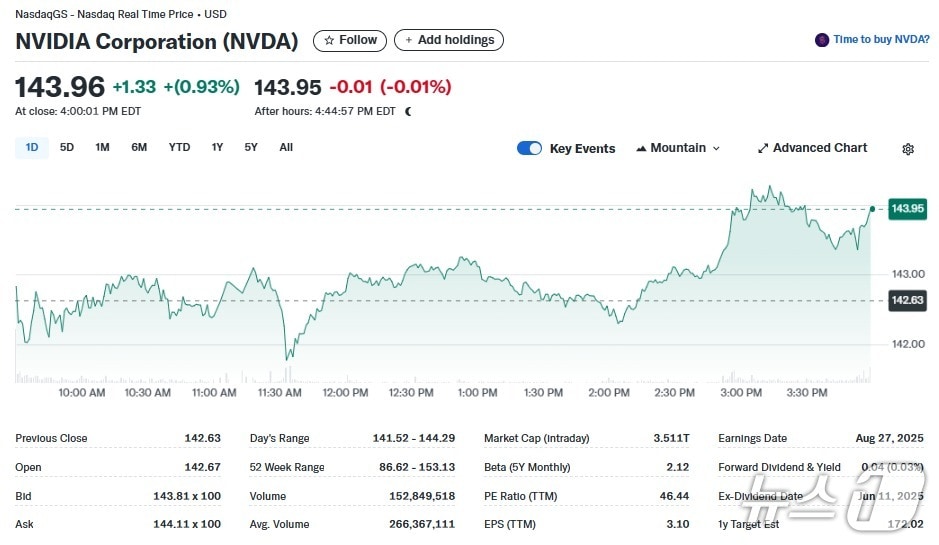Follow NVIDIA stock with star button

350,40
